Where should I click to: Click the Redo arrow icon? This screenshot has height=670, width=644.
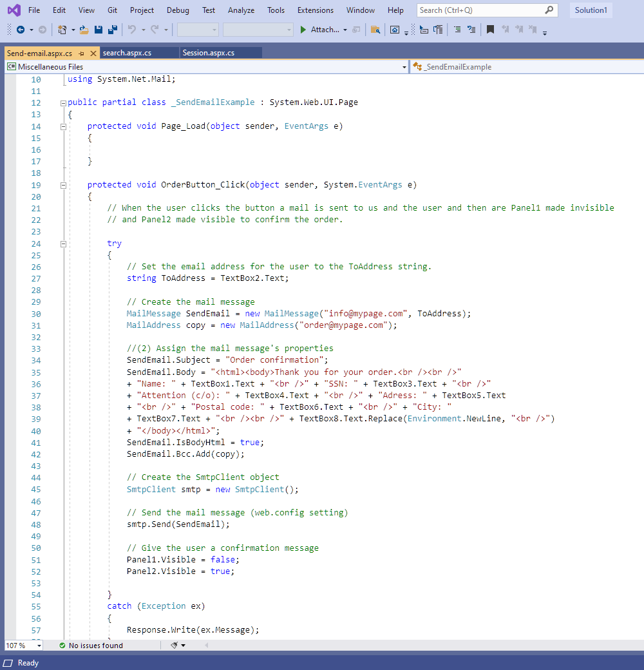coord(155,30)
